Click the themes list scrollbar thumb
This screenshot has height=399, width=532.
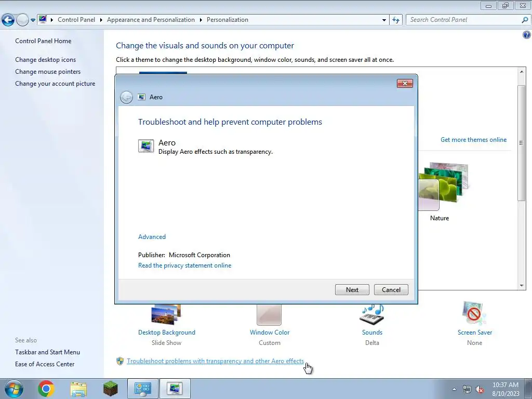click(522, 143)
